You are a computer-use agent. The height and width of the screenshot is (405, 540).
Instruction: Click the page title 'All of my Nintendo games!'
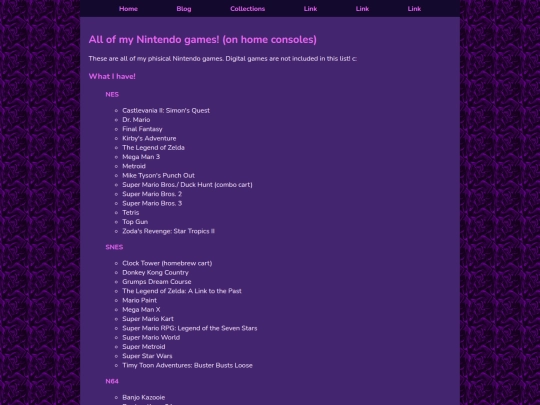(202, 40)
